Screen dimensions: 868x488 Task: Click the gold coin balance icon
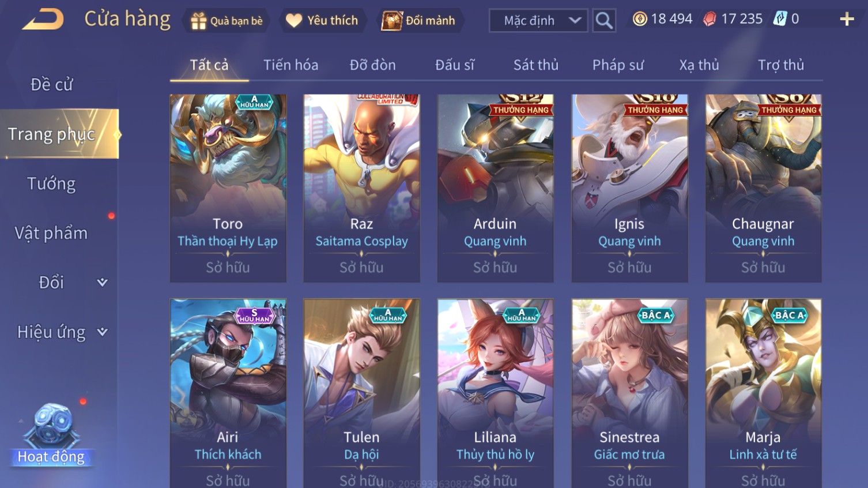click(x=640, y=19)
